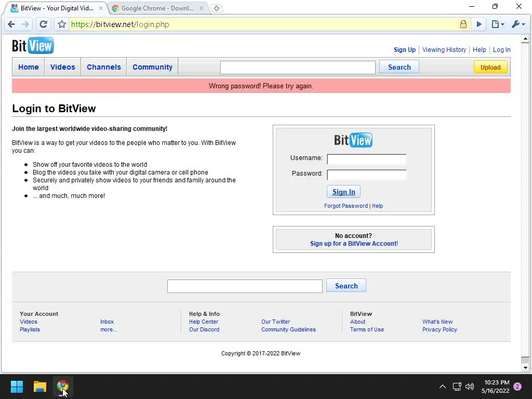Open the Our Twitter link
The image size is (532, 399).
275,321
